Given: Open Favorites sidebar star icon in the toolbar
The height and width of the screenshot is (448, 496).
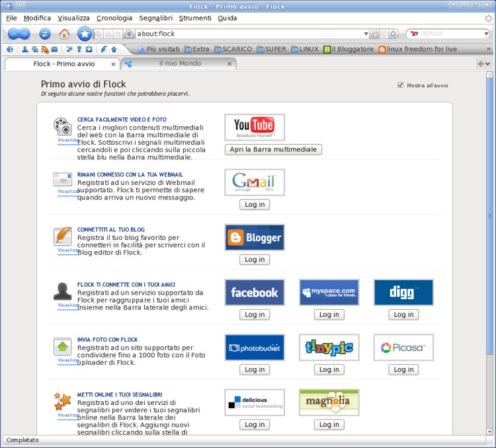Looking at the screenshot, I should click(x=69, y=50).
